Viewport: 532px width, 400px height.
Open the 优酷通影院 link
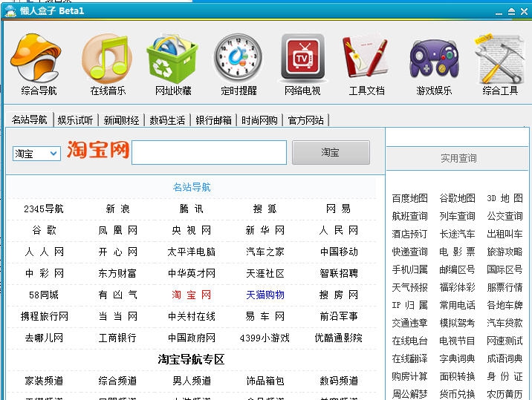339,338
